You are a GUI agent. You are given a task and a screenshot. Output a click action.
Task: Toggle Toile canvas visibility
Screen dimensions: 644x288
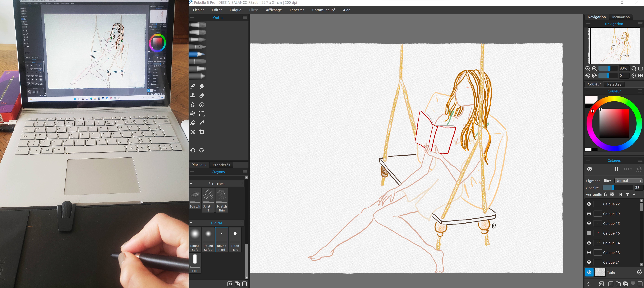point(589,272)
